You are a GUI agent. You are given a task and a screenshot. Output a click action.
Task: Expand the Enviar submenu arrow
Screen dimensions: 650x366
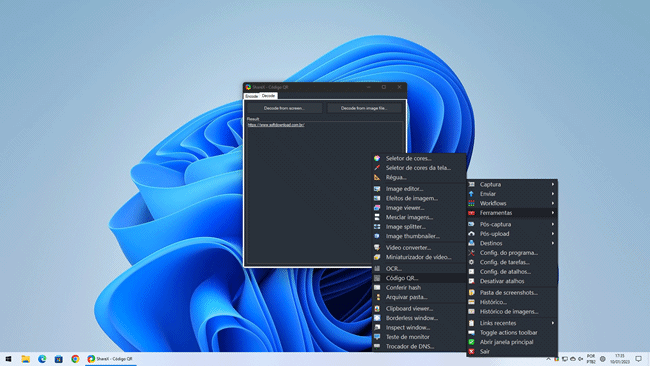click(x=553, y=194)
